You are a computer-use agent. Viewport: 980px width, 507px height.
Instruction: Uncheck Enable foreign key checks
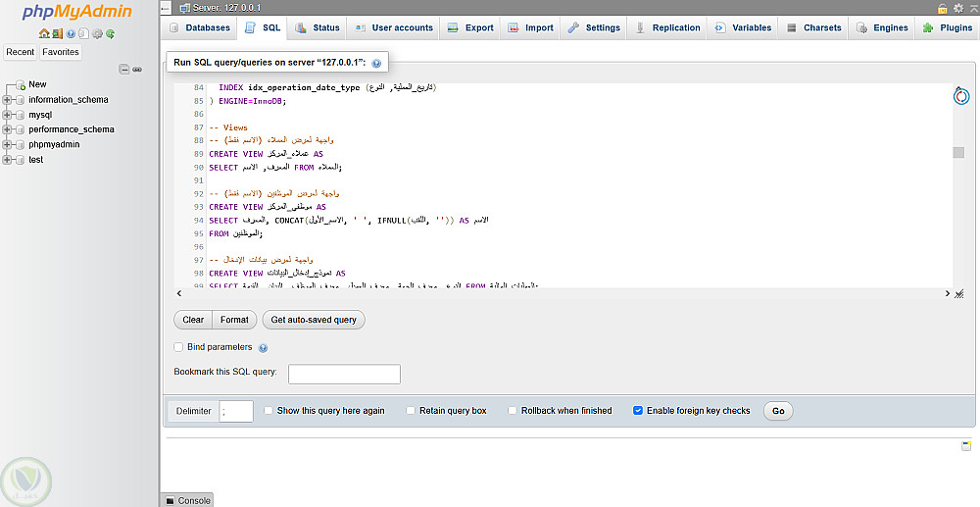pos(638,411)
